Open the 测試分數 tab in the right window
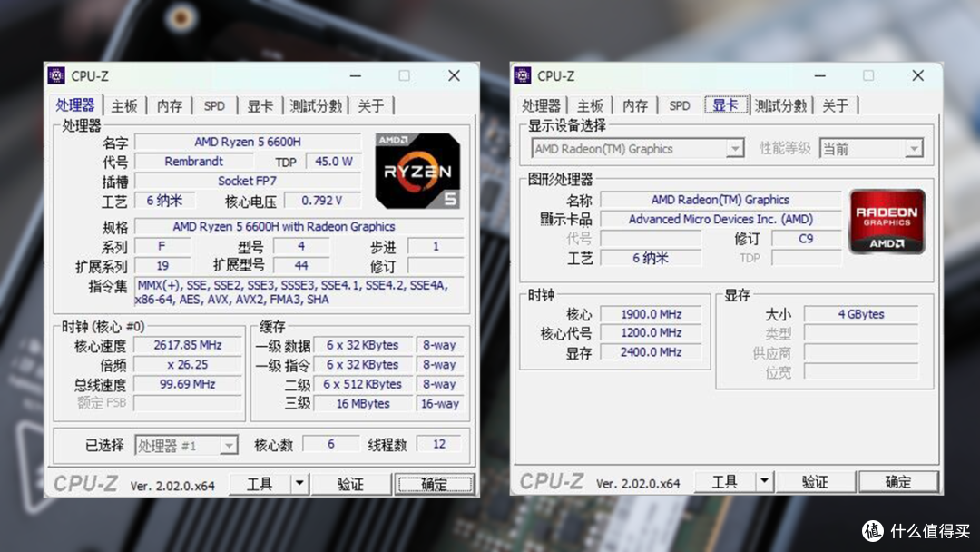The height and width of the screenshot is (552, 980). [x=780, y=105]
